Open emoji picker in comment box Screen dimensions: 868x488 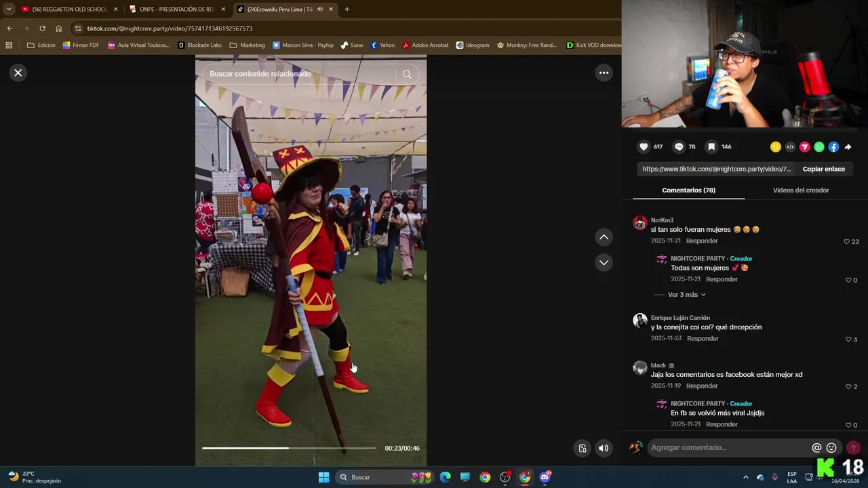[x=831, y=447]
